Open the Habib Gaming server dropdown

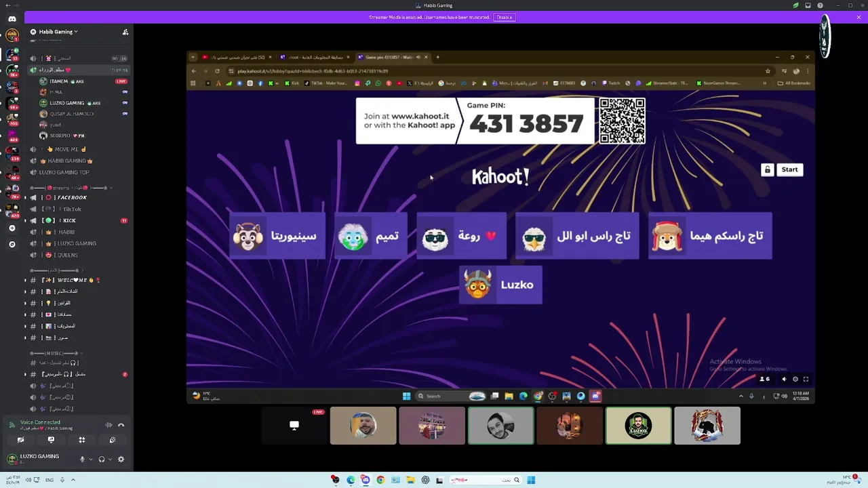(x=58, y=32)
